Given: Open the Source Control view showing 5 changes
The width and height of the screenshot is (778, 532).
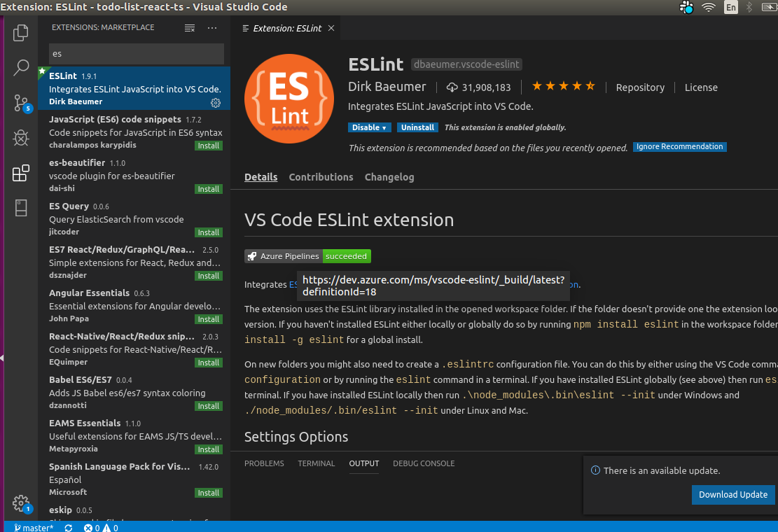Looking at the screenshot, I should [20, 102].
